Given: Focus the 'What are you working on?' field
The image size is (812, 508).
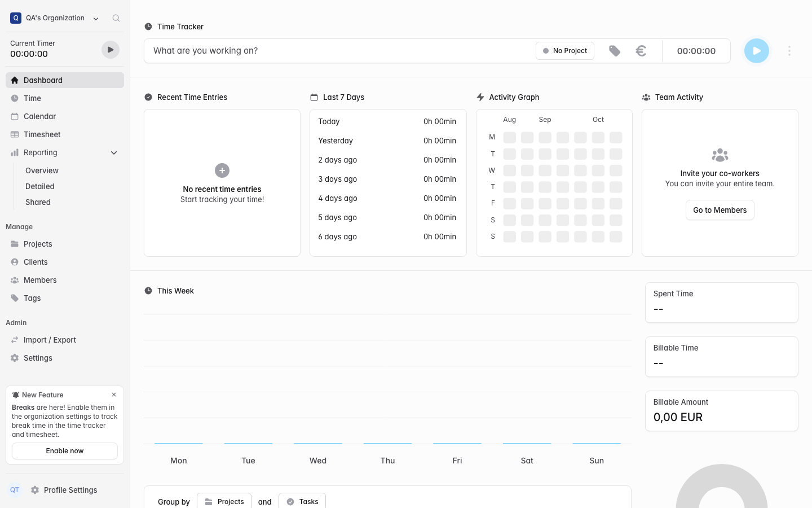Looking at the screenshot, I should point(340,51).
